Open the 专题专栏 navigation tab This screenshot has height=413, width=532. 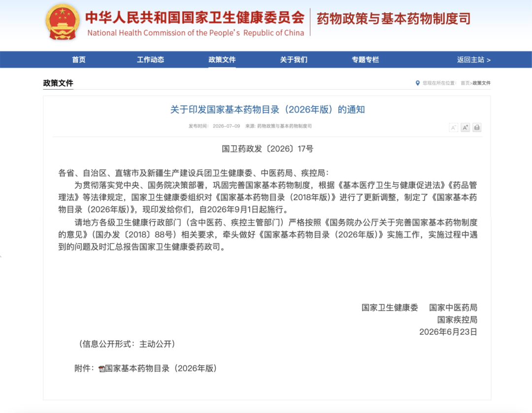point(365,60)
